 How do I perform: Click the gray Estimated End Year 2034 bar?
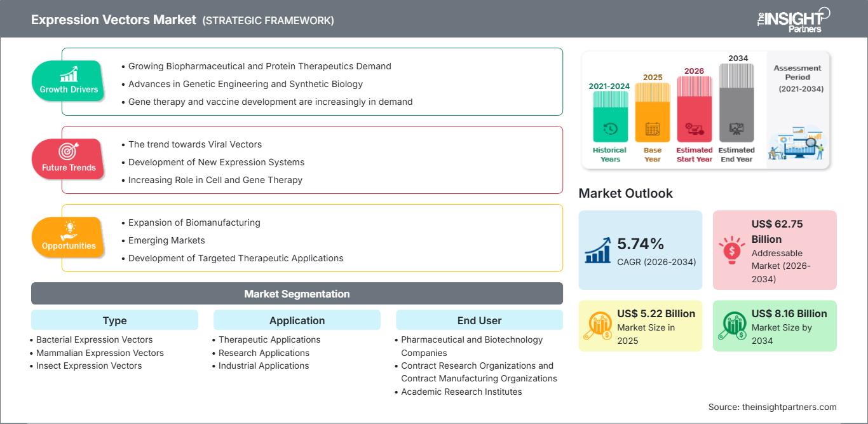tap(736, 102)
